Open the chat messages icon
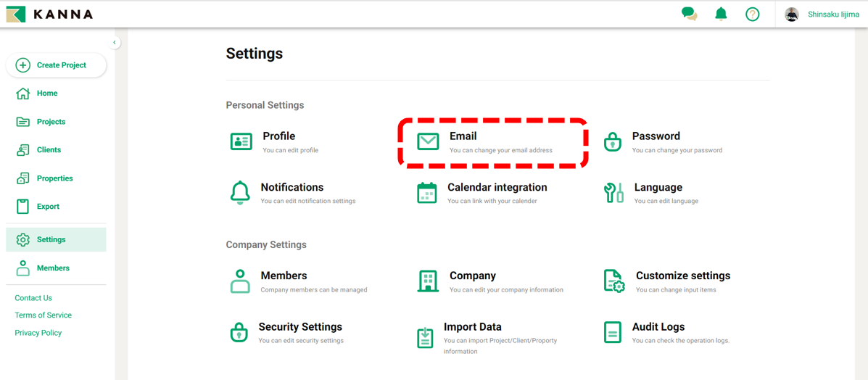Screen dimensions: 868x380 pyautogui.click(x=689, y=14)
